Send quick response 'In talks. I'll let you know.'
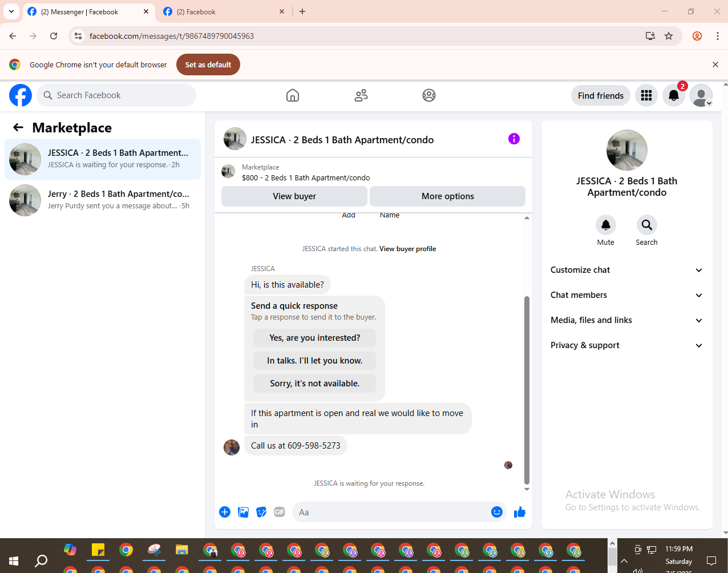 pos(315,361)
